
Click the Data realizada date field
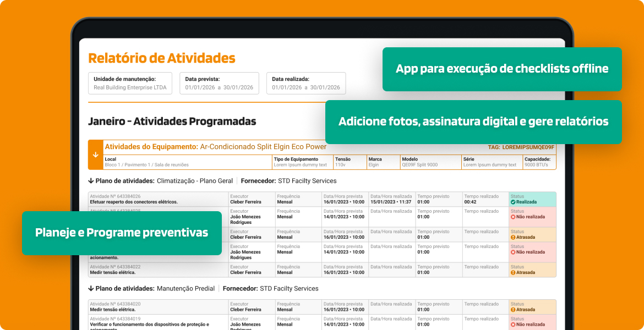[x=305, y=83]
